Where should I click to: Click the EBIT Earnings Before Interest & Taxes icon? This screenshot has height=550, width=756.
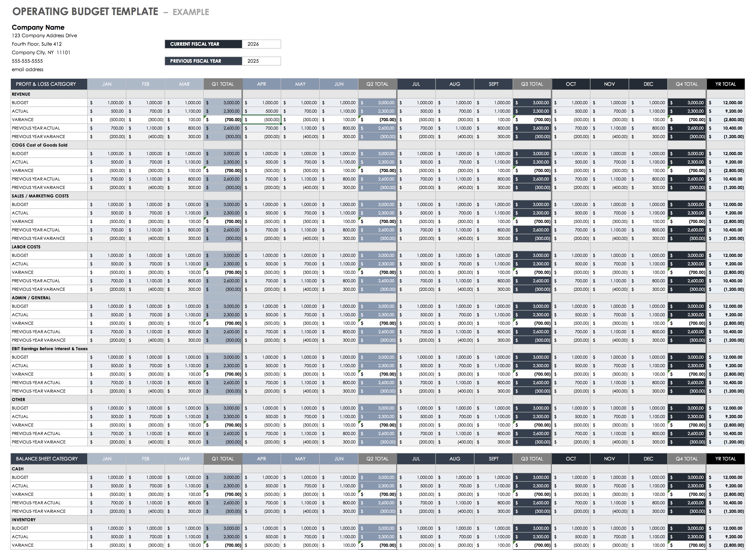[47, 349]
